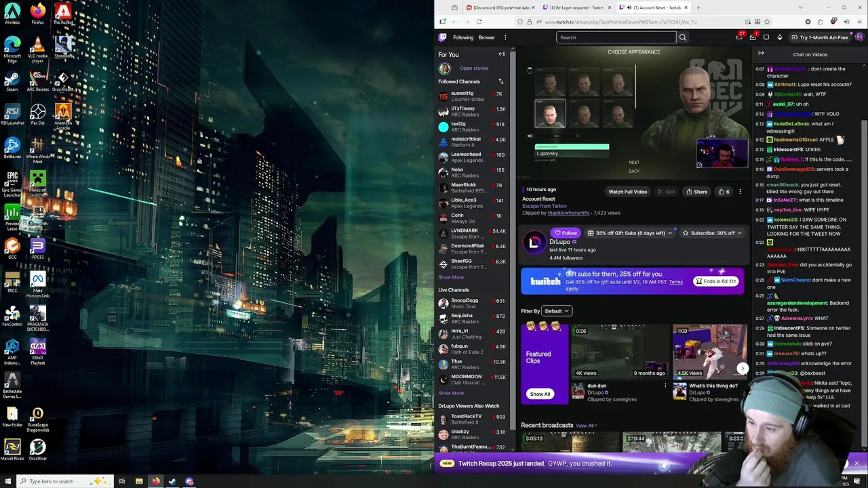Image resolution: width=868 pixels, height=488 pixels.
Task: Mute the clip player volume icon
Action: 530,136
